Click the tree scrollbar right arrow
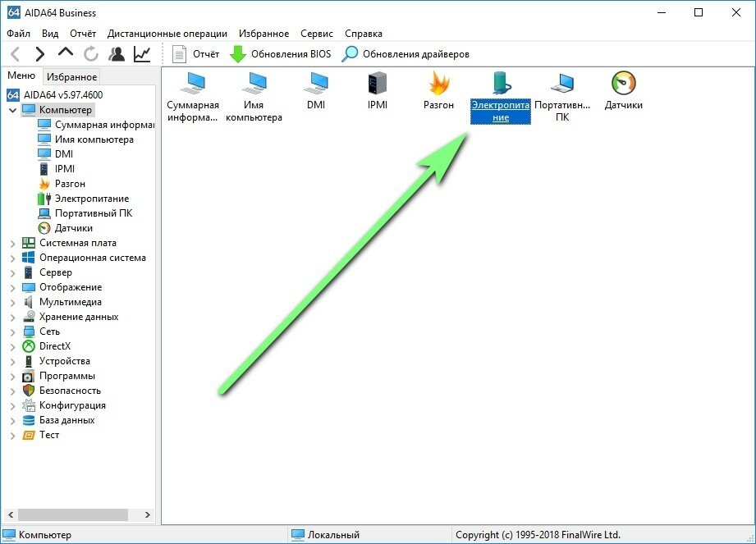Screen dimensions: 756x544 tap(148, 514)
